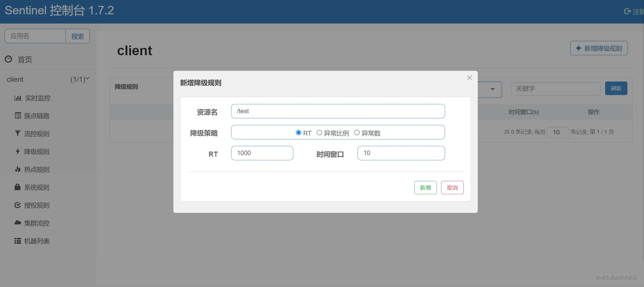The height and width of the screenshot is (287, 644).
Task: Click the client heading text
Action: (x=135, y=50)
